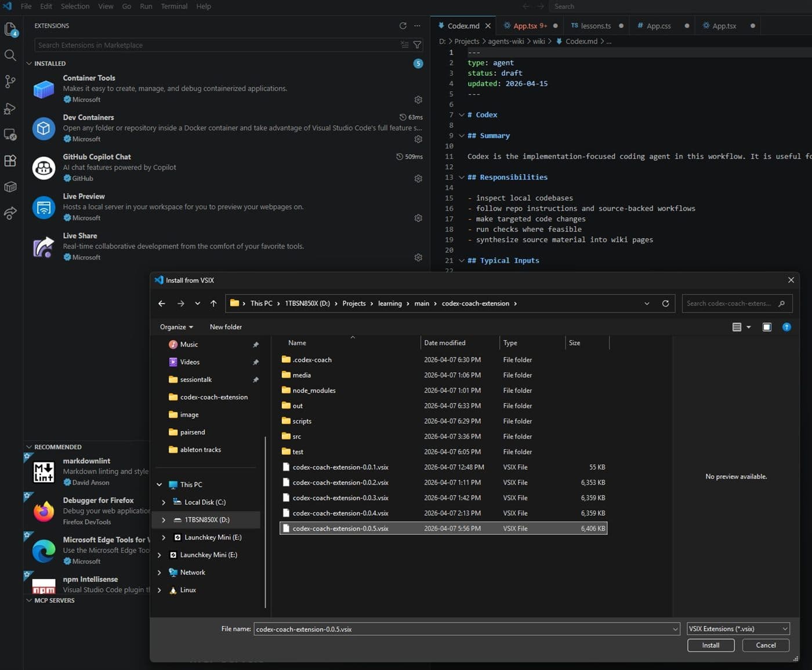Collapse the MCP SERVERS section

(x=29, y=600)
